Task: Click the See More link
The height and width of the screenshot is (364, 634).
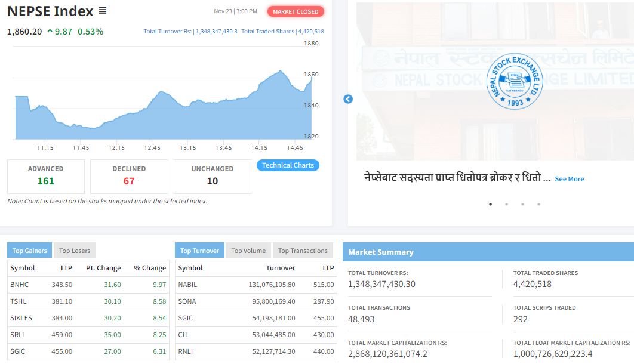Action: (570, 179)
